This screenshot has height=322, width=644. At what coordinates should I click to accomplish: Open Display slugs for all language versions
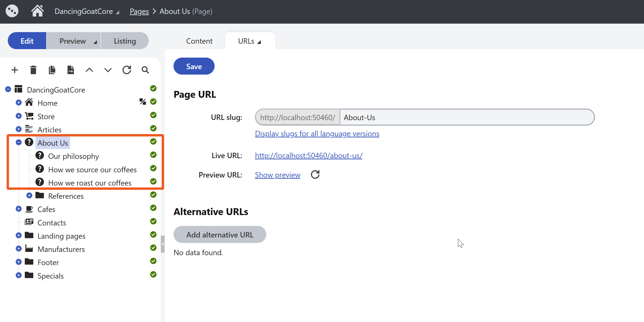coord(317,134)
